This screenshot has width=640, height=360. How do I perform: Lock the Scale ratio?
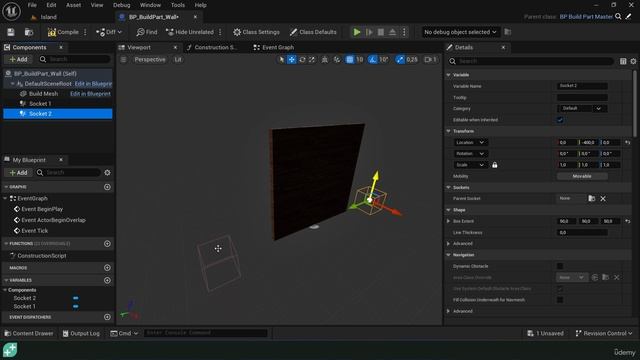click(495, 165)
